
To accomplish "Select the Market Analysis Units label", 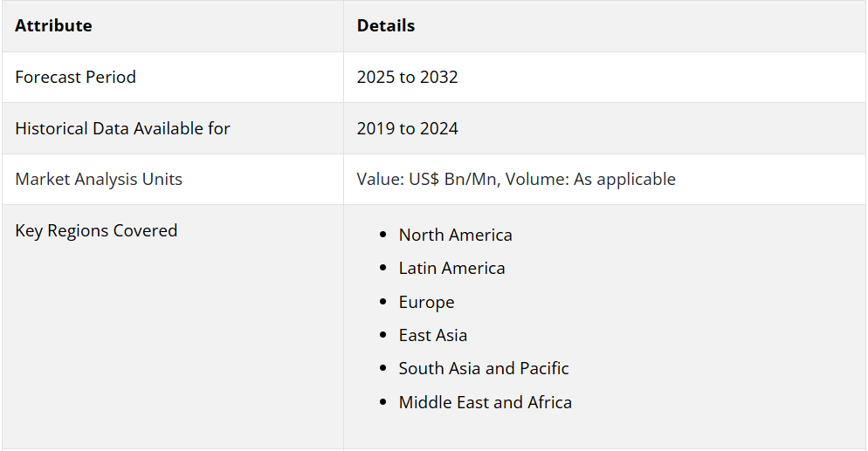I will [x=99, y=179].
